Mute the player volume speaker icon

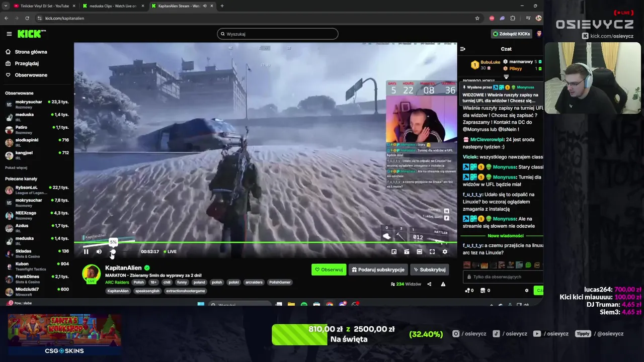[99, 251]
